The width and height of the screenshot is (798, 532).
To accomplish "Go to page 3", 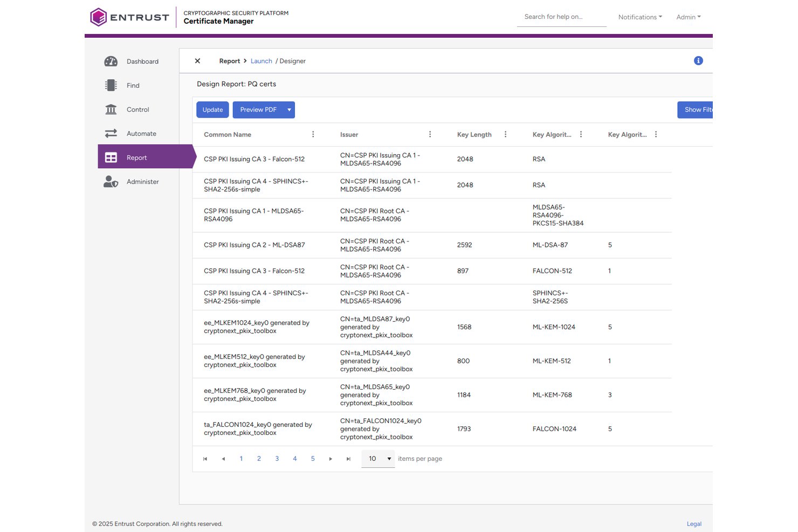I will (277, 459).
